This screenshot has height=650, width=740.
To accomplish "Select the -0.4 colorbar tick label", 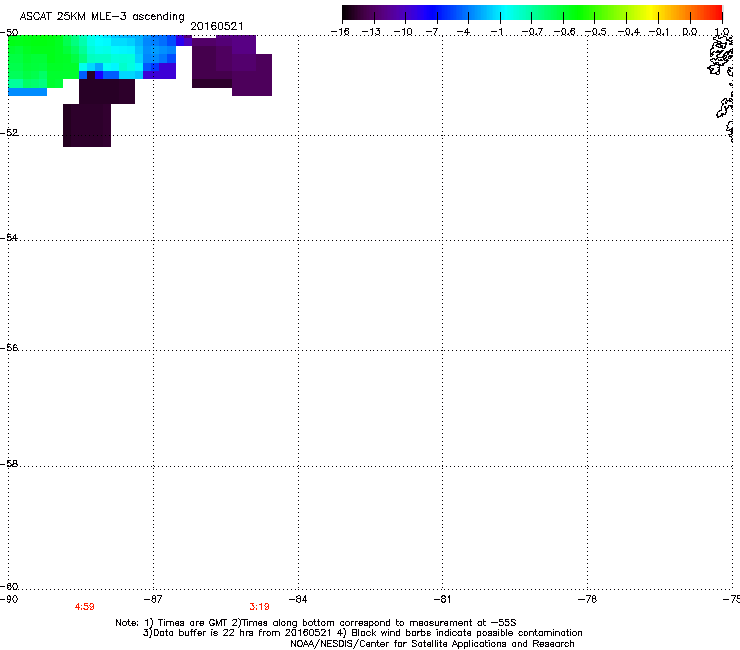I will click(x=629, y=32).
